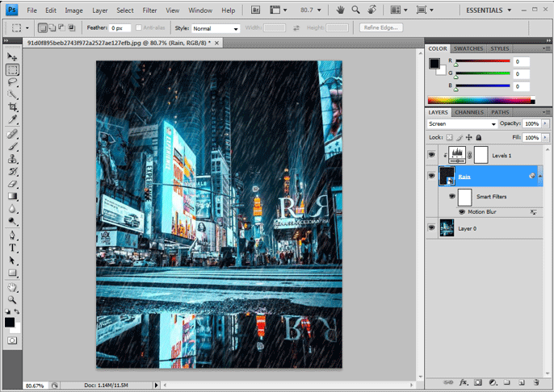Image resolution: width=554 pixels, height=392 pixels.
Task: Hide the Levels 1 layer
Action: (431, 155)
